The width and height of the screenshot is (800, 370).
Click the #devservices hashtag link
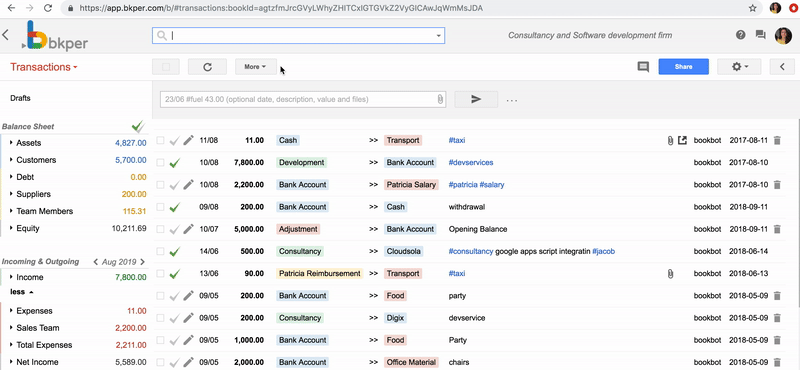(471, 163)
